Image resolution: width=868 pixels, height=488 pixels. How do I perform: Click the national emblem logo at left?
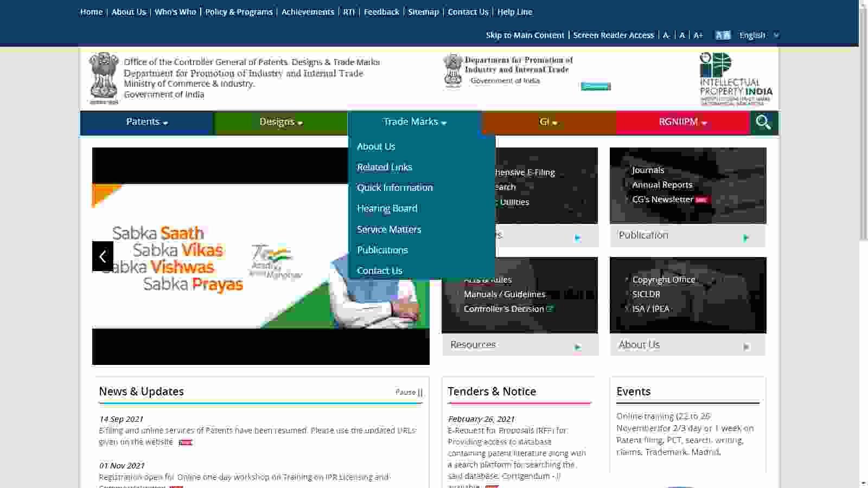[104, 78]
